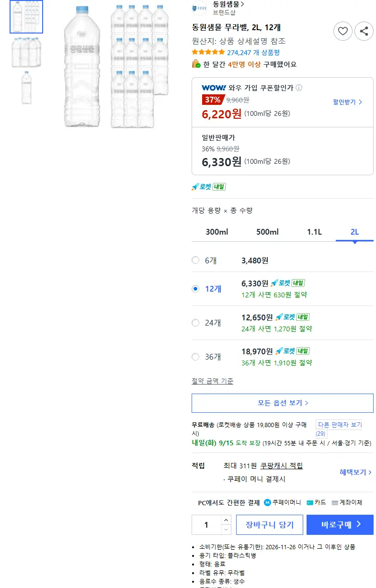Switch to the 2L size tab

coord(354,232)
